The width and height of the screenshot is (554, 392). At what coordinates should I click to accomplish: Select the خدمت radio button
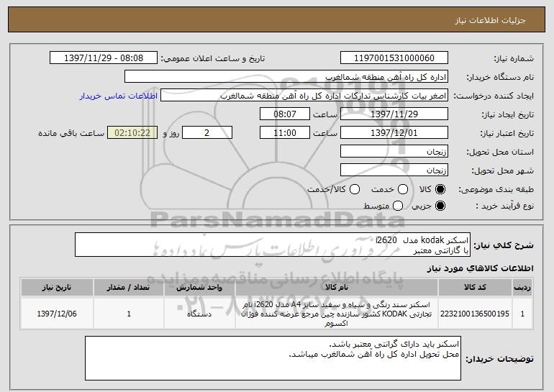tap(403, 189)
